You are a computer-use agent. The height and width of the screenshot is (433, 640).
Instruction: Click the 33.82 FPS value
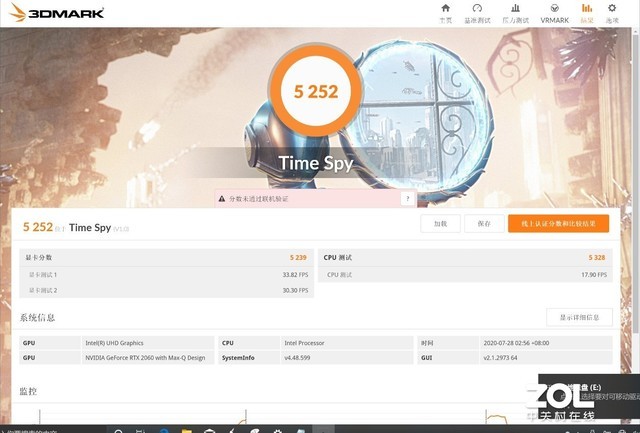pyautogui.click(x=295, y=275)
